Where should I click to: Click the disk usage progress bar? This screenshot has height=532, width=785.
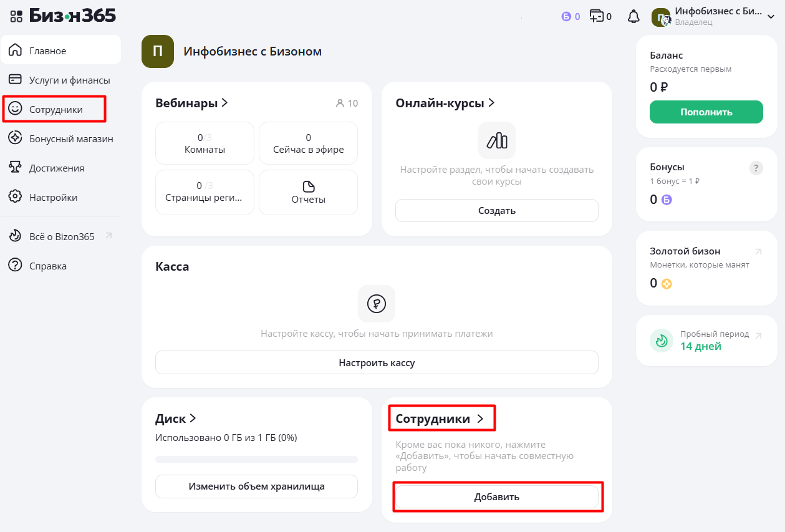256,460
